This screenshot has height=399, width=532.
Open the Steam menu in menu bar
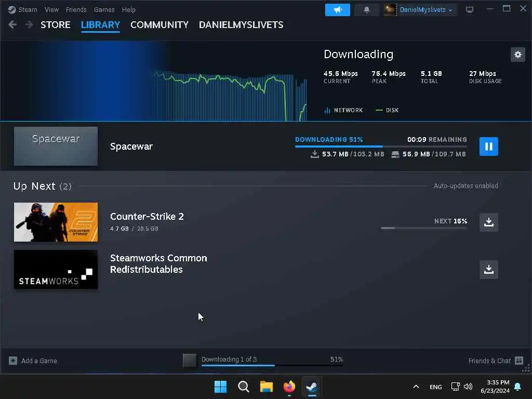pyautogui.click(x=28, y=9)
